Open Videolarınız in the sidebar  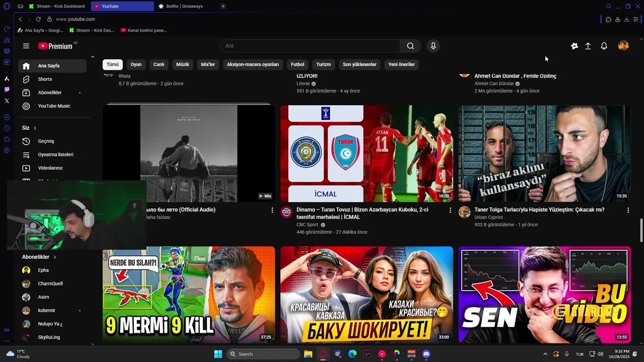(x=52, y=168)
